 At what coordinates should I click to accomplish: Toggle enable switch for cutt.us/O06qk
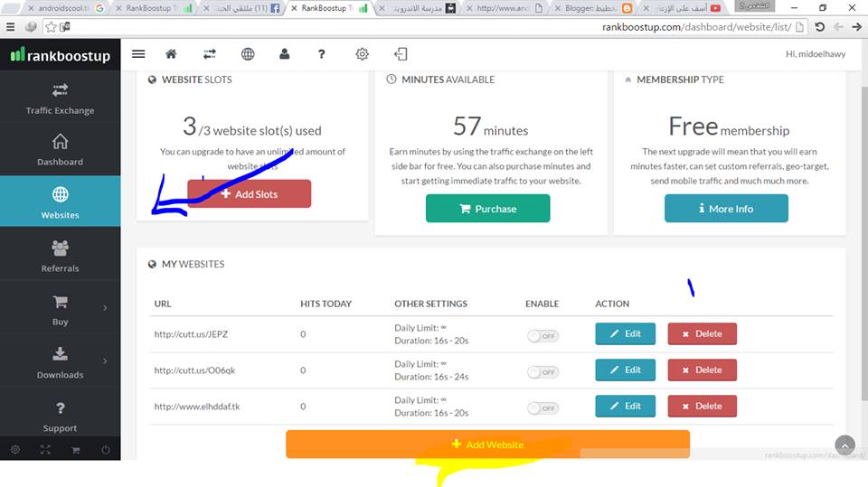(x=542, y=372)
